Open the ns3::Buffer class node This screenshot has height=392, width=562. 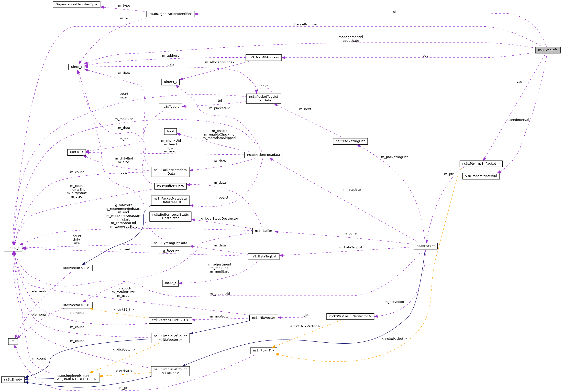point(263,231)
